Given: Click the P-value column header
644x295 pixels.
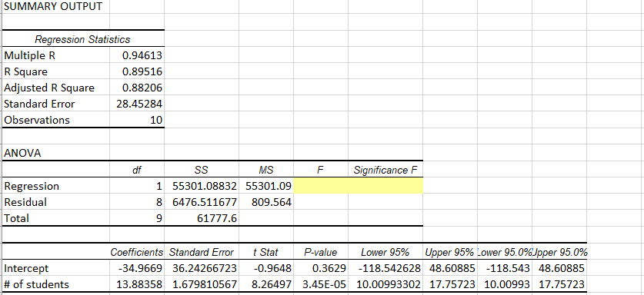Looking at the screenshot, I should point(320,252).
